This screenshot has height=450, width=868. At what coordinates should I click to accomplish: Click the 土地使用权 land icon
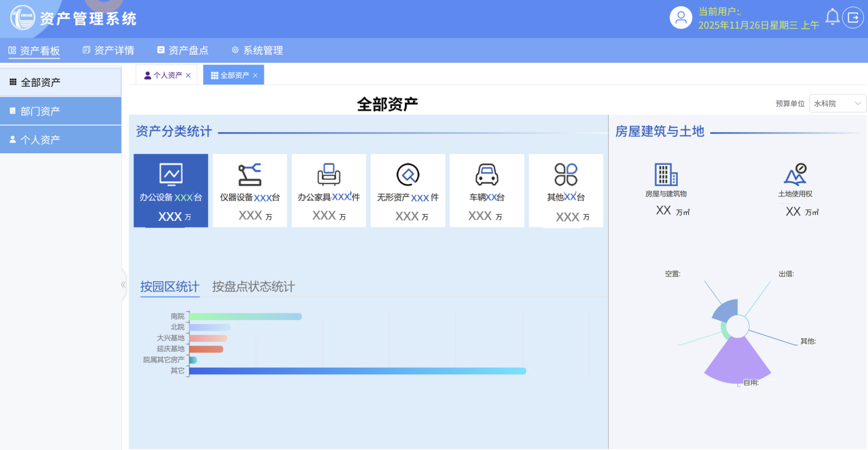795,175
